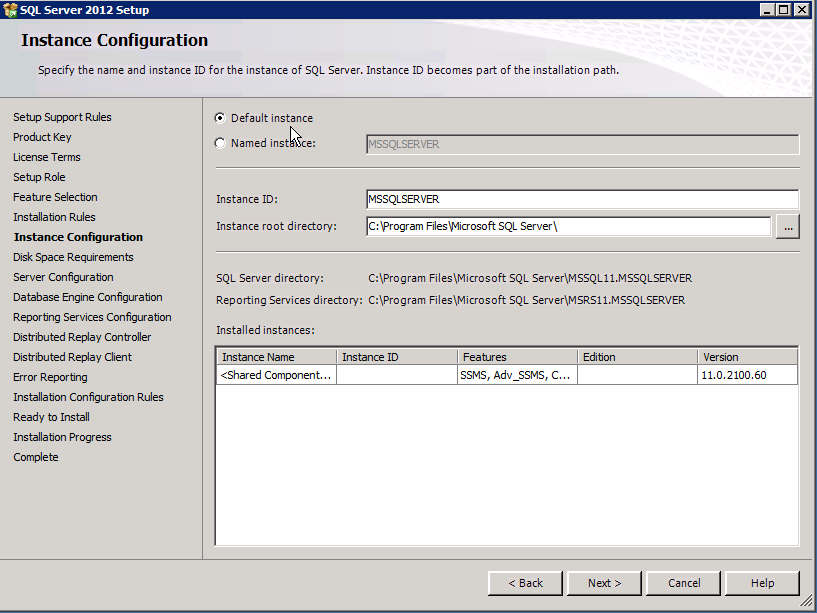Click Installation Progress step
Viewport: 817px width, 613px height.
tap(62, 437)
